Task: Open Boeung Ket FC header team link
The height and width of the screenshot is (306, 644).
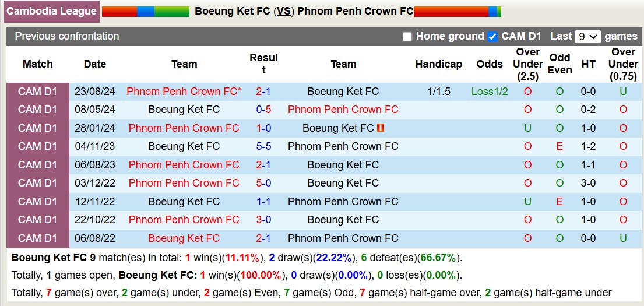Action: coord(233,11)
